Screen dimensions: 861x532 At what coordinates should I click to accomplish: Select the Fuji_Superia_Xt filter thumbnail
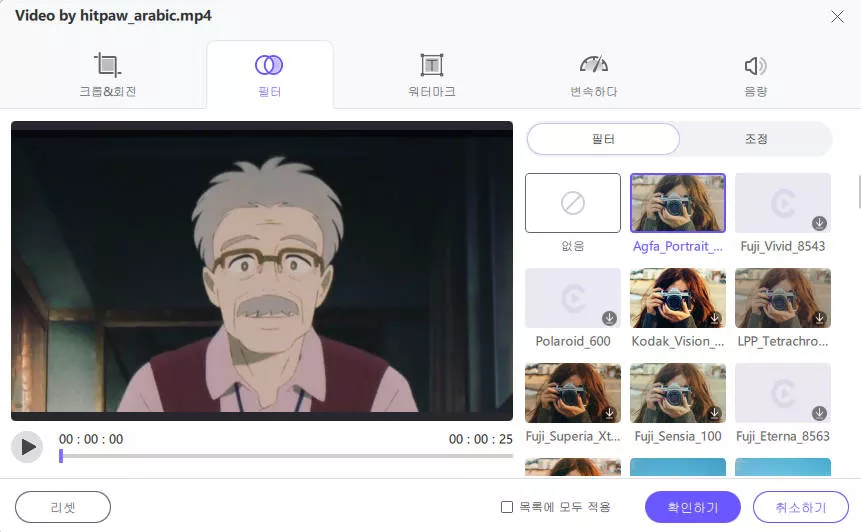tap(573, 393)
